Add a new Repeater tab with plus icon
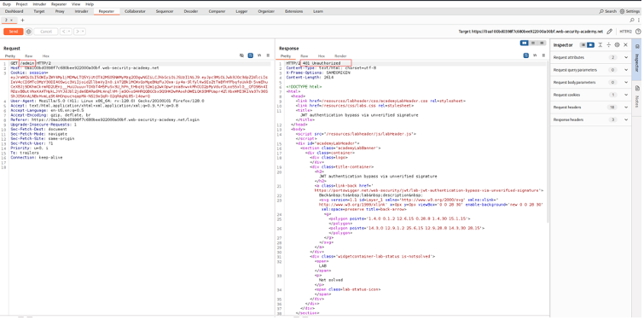Viewport: 644px width, 320px height. 22,20
